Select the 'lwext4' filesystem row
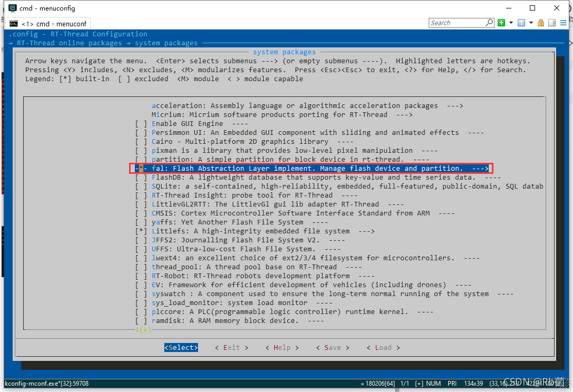The width and height of the screenshot is (573, 392). tap(308, 258)
